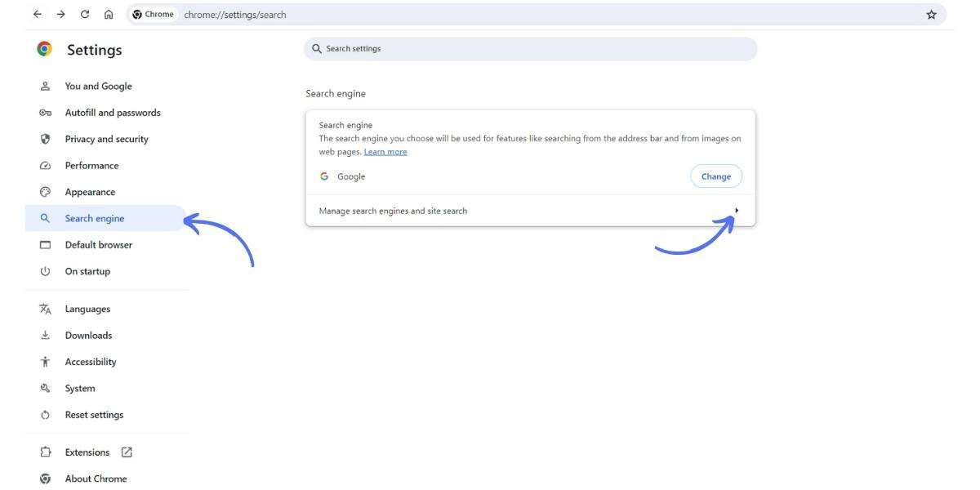Click magnifier icon in Search settings box
The height and width of the screenshot is (490, 980).
click(x=317, y=49)
